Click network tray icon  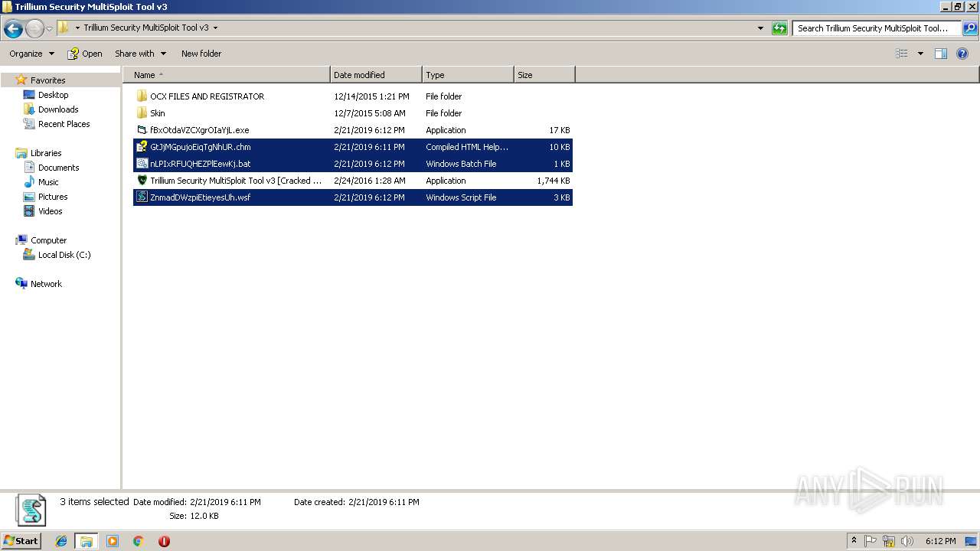coord(889,541)
